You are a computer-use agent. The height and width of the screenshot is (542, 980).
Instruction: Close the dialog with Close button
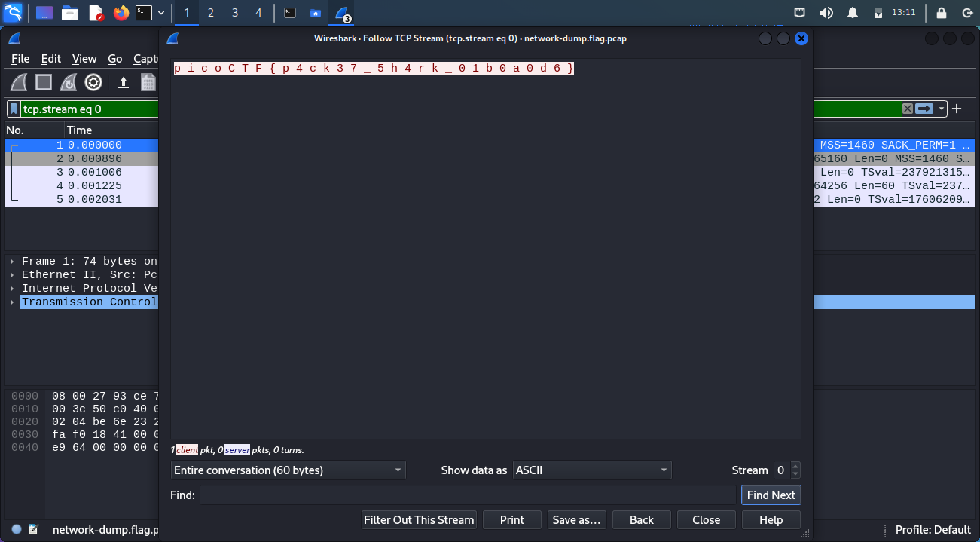(x=707, y=520)
